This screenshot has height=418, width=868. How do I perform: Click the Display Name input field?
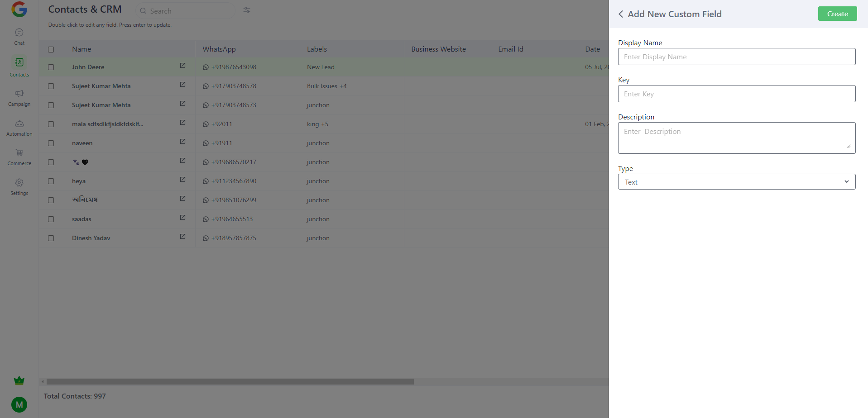[x=736, y=57]
